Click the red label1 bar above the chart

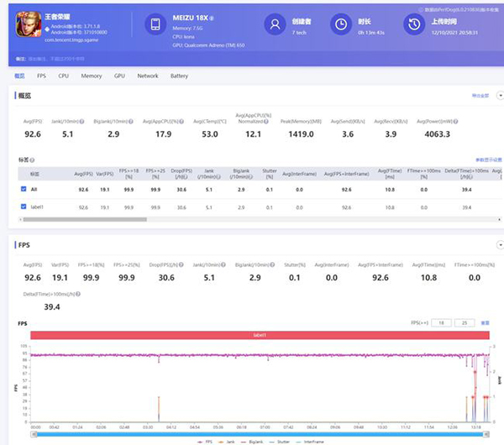260,335
